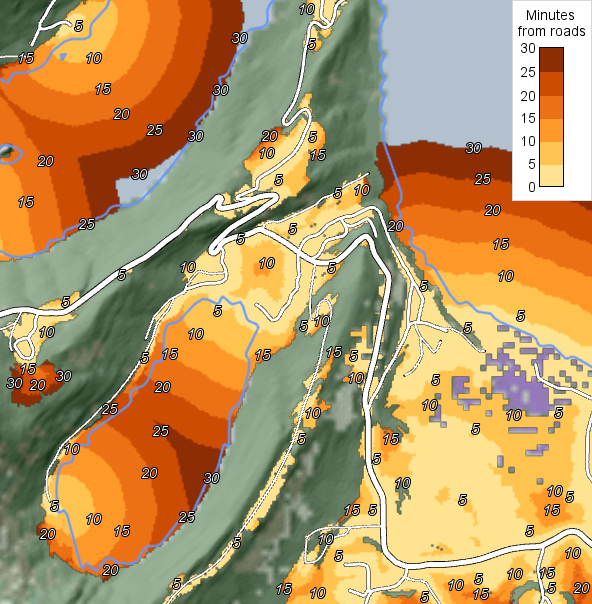Click the blue triangle marker on the map
This screenshot has height=604, width=592.
(63, 57)
